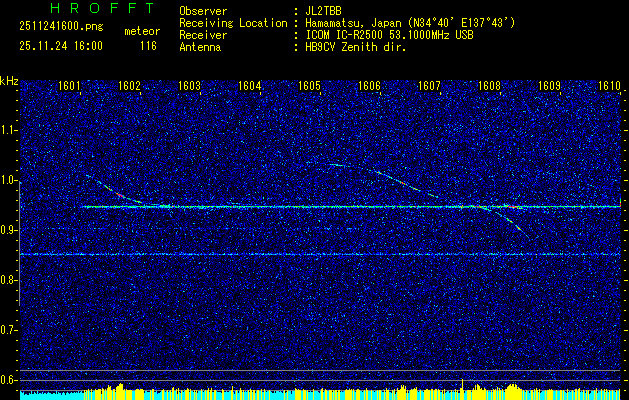Click the kHz axis unit label
This screenshot has width=629, height=400.
point(9,79)
